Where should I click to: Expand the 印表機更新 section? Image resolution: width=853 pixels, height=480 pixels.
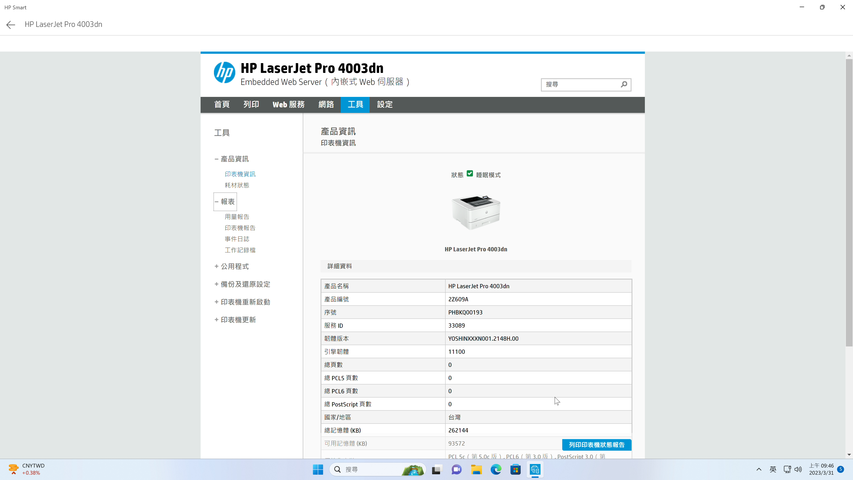(235, 319)
